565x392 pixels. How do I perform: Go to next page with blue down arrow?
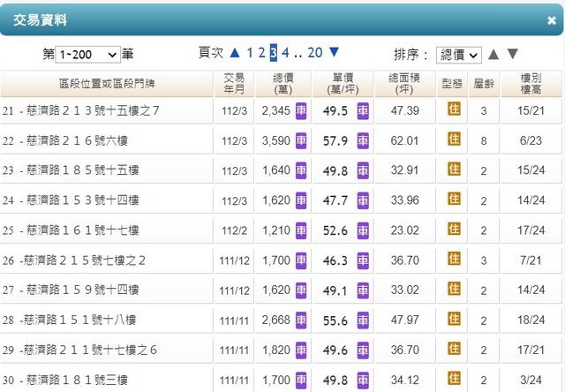[x=334, y=53]
